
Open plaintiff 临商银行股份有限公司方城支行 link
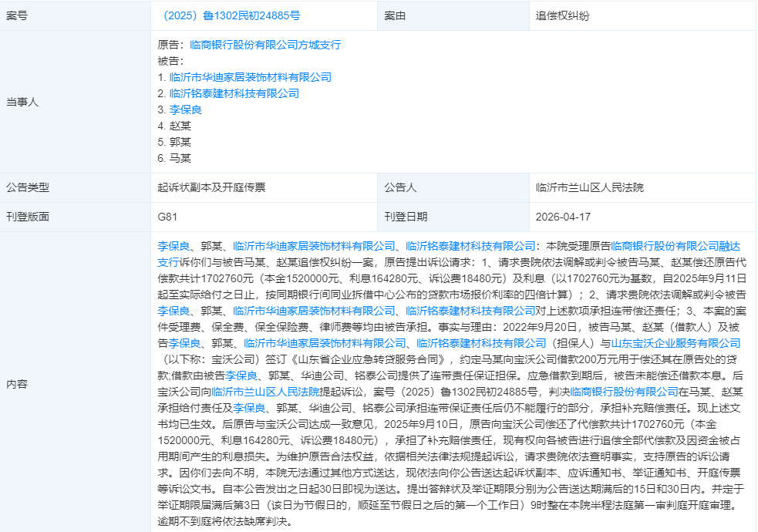point(265,45)
